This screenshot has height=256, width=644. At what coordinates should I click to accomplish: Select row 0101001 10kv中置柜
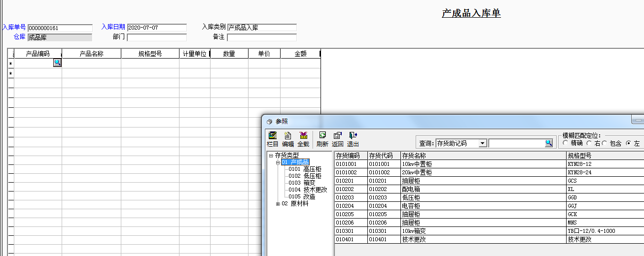click(489, 164)
